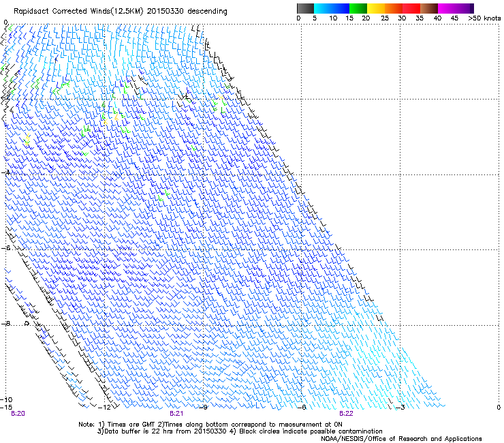Click the '20150330 descending' date in title
This screenshot has width=504, height=443.
click(187, 12)
